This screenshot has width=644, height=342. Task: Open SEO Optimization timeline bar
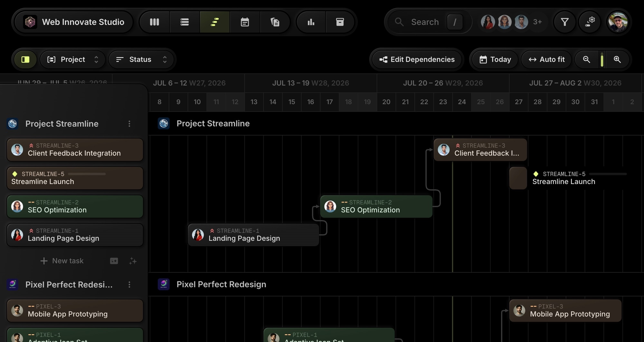[x=376, y=206]
